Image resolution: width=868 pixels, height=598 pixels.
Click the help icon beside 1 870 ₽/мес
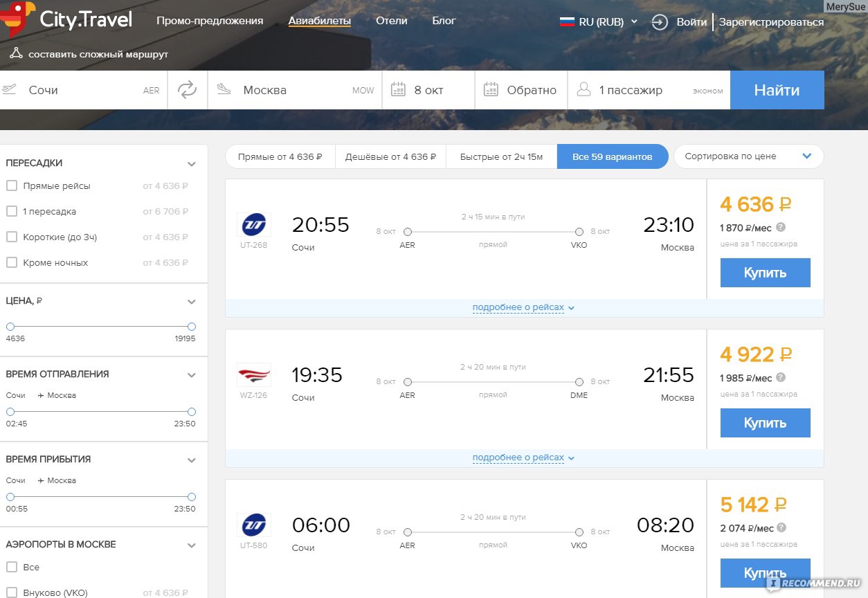(781, 227)
